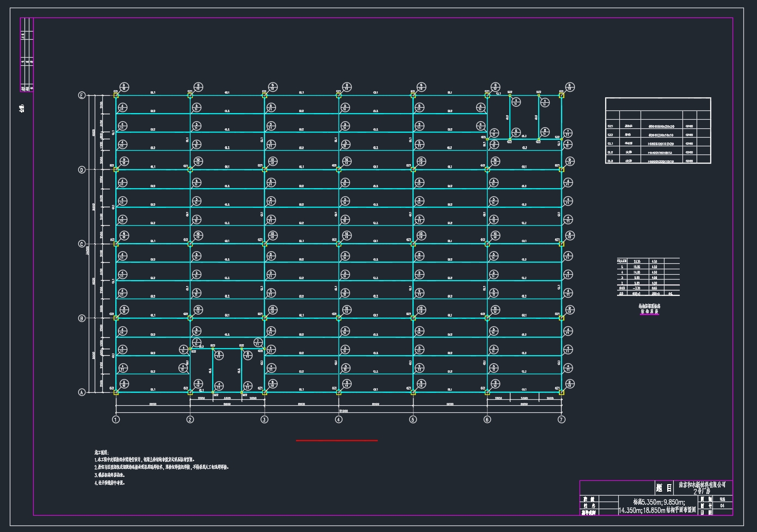Viewport: 757px width, 532px height.
Task: Click the GL1 row in member table
Action: tap(658, 144)
